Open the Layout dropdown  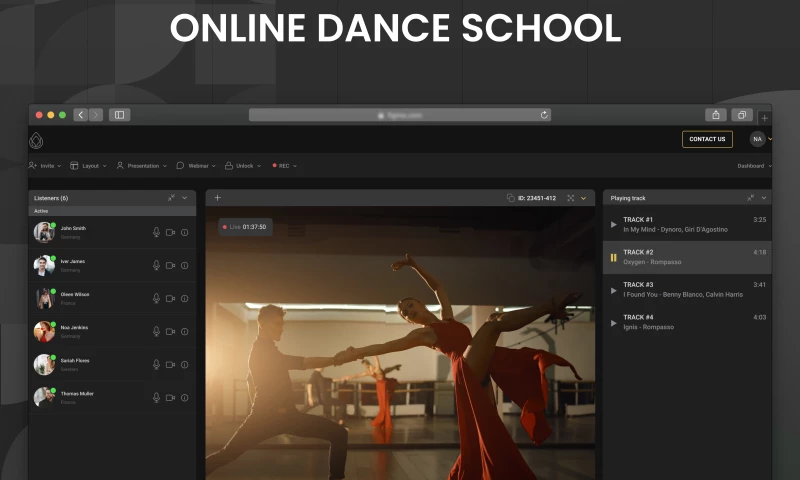[x=88, y=166]
